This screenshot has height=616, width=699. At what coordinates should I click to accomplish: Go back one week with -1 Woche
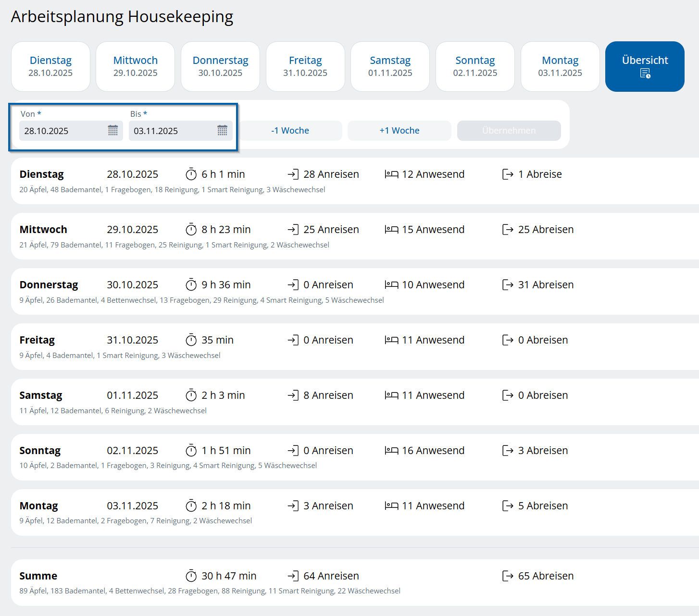click(x=290, y=131)
